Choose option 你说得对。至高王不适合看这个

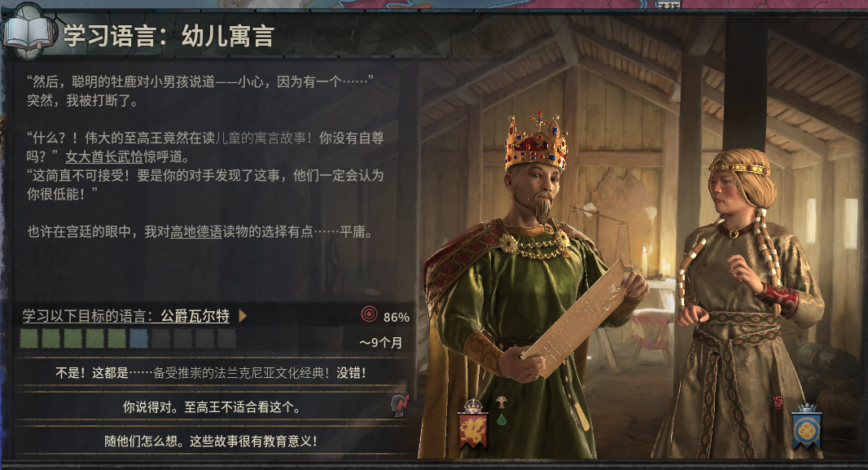(211, 407)
